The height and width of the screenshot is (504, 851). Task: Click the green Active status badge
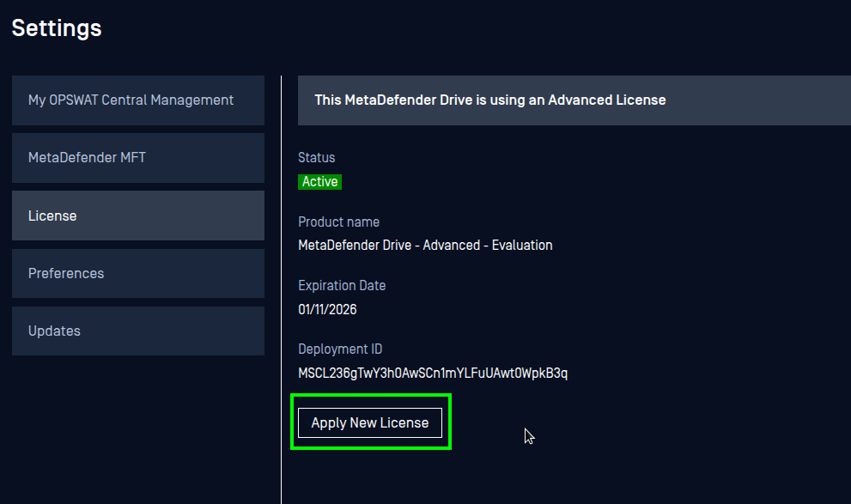point(319,181)
